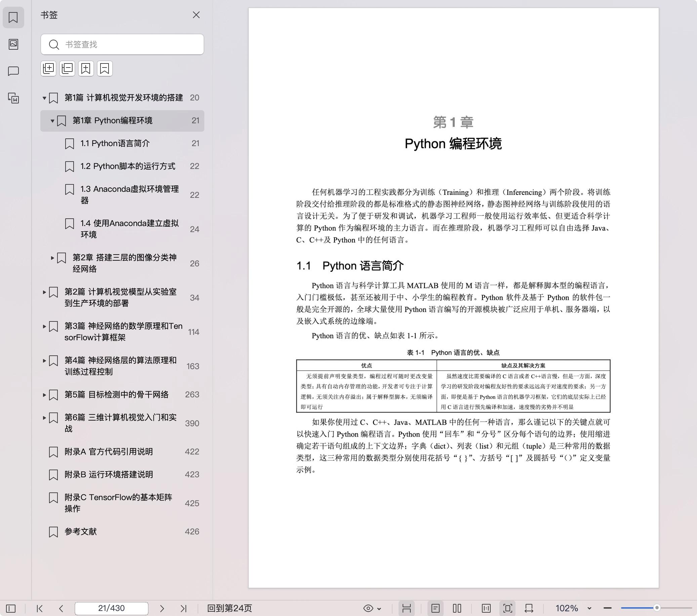Image resolution: width=697 pixels, height=616 pixels.
Task: Expand 第2篇 计算机视觉模型 section
Action: (44, 292)
